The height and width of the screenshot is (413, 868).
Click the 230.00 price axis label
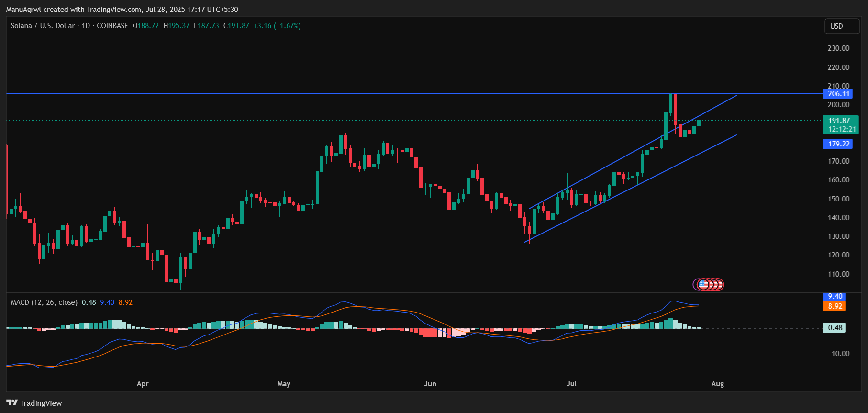click(838, 48)
